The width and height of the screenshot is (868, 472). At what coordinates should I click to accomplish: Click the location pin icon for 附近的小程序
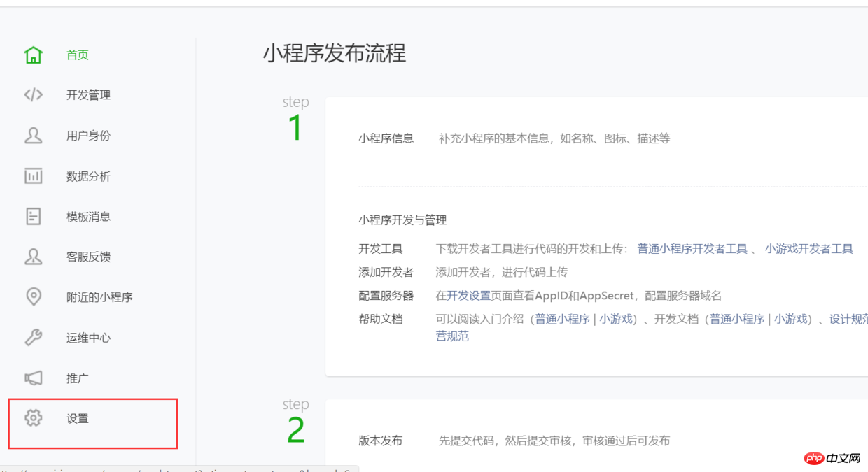[x=33, y=296]
